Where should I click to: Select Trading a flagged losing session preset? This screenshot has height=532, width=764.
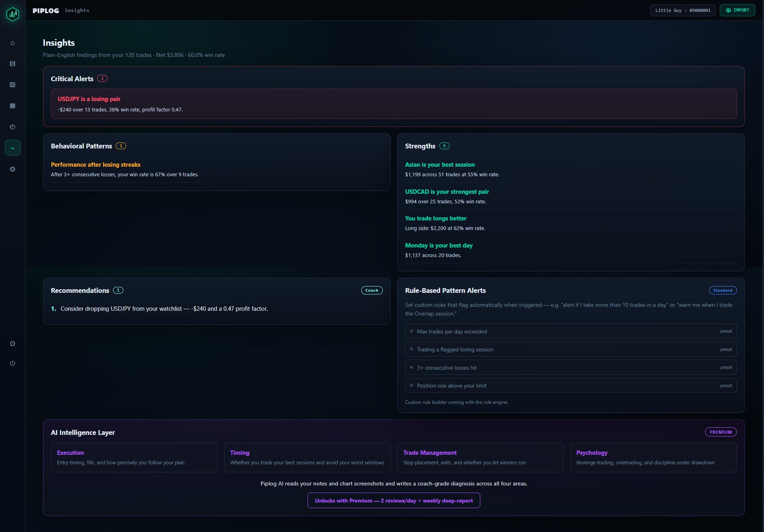571,349
